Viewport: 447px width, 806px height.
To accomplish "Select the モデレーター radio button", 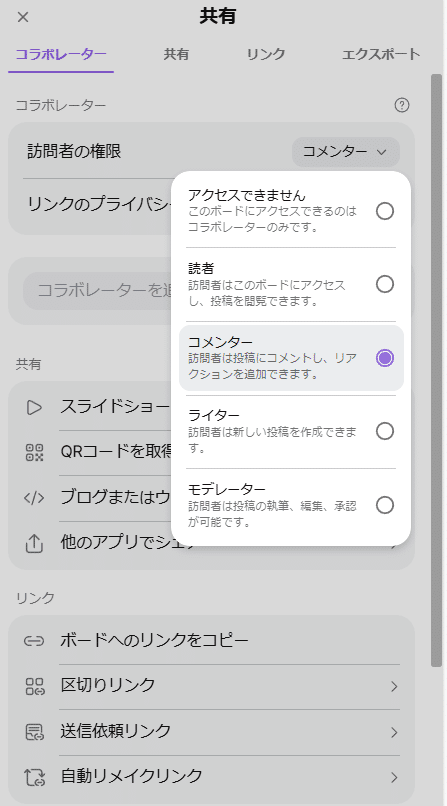I will [x=385, y=505].
